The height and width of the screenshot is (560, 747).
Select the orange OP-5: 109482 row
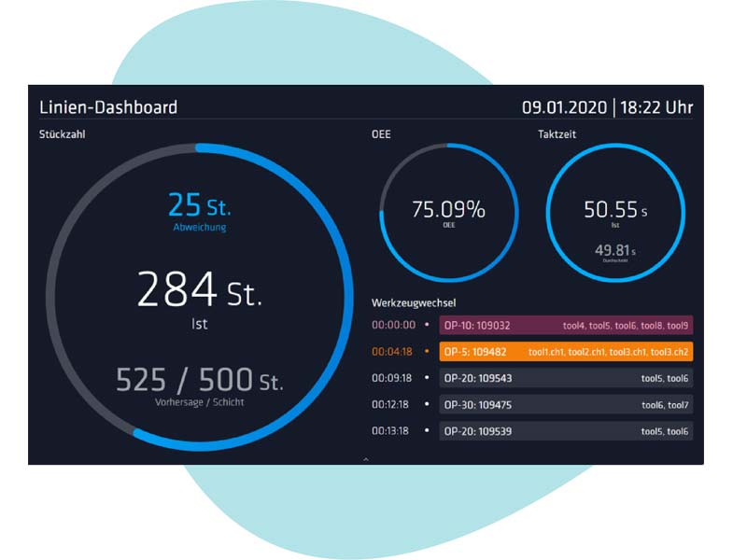pos(566,352)
